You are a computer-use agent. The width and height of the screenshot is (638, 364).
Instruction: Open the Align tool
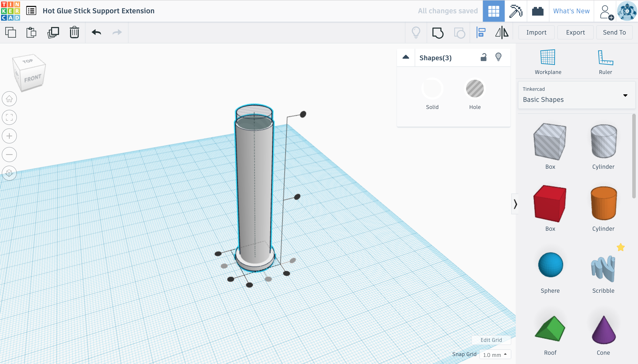coord(481,33)
